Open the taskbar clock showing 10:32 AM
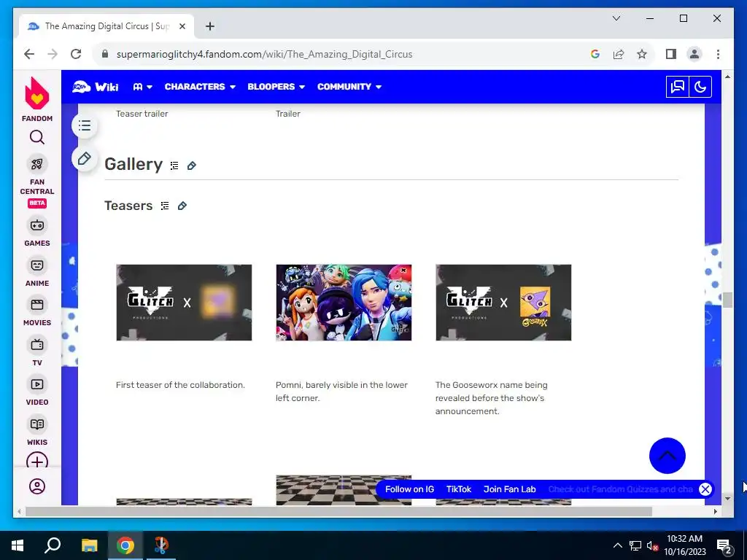The image size is (747, 560). pos(684,545)
